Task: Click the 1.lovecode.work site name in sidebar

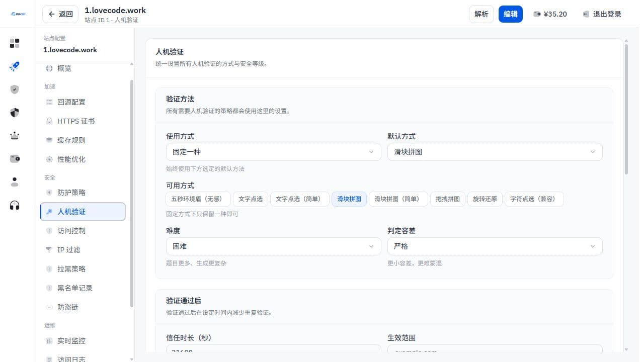Action: click(x=70, y=50)
